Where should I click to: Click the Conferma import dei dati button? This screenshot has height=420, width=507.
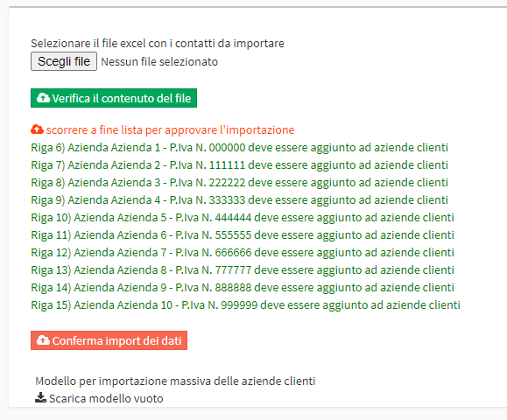[109, 340]
